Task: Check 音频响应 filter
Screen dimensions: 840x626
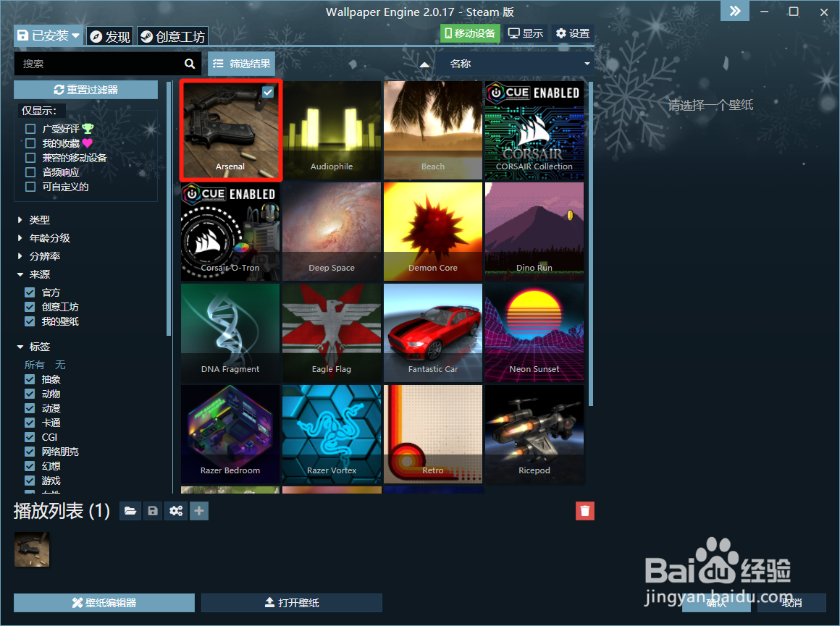Action: tap(30, 172)
